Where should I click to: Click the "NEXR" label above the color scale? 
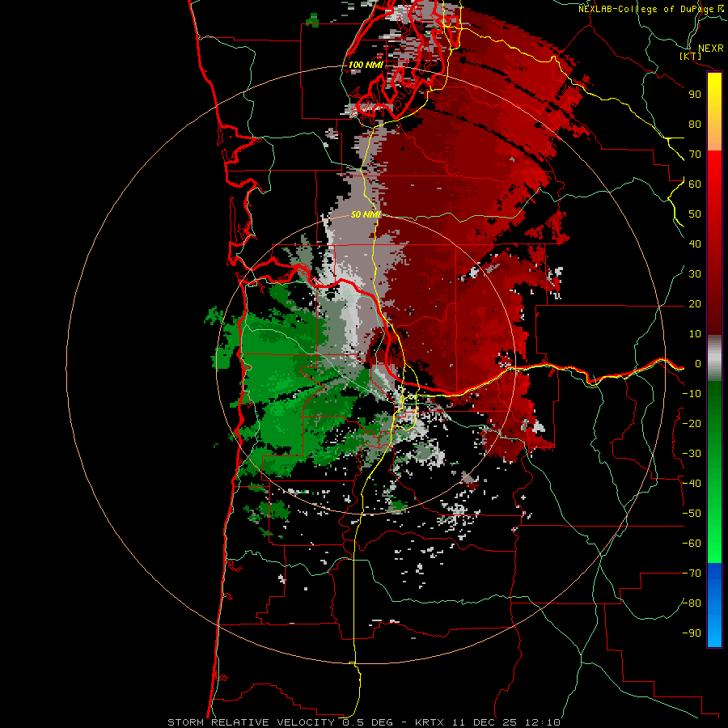[711, 49]
